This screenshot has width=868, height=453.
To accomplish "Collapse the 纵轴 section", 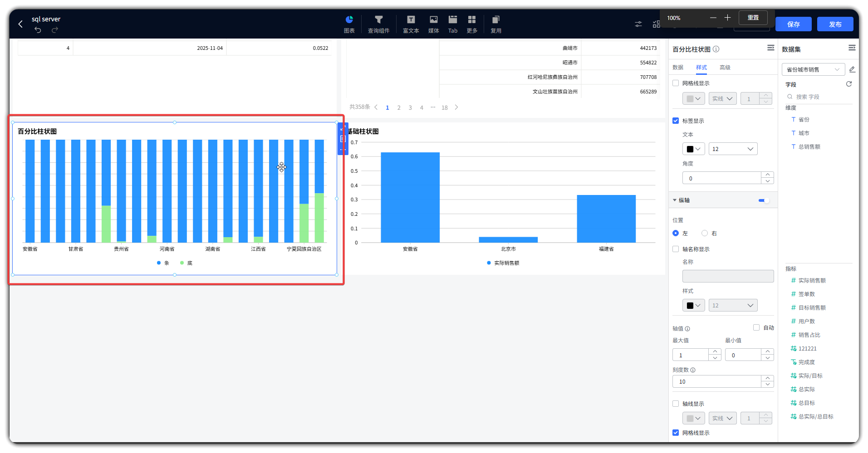I will point(675,200).
